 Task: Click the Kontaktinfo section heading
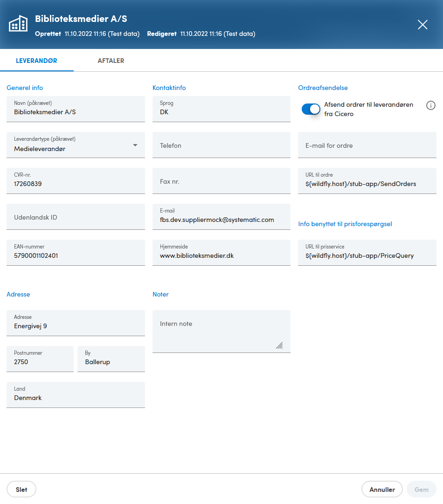[x=169, y=88]
